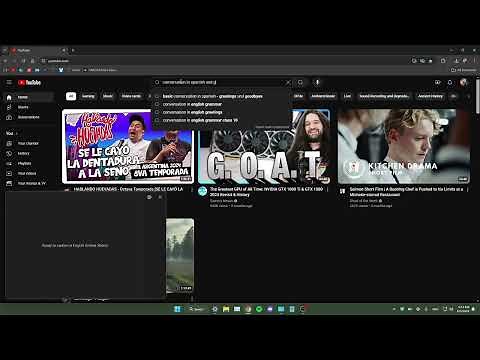Choose suggestion 'conversation in english greetings'
This screenshot has height=360, width=480.
click(220, 112)
